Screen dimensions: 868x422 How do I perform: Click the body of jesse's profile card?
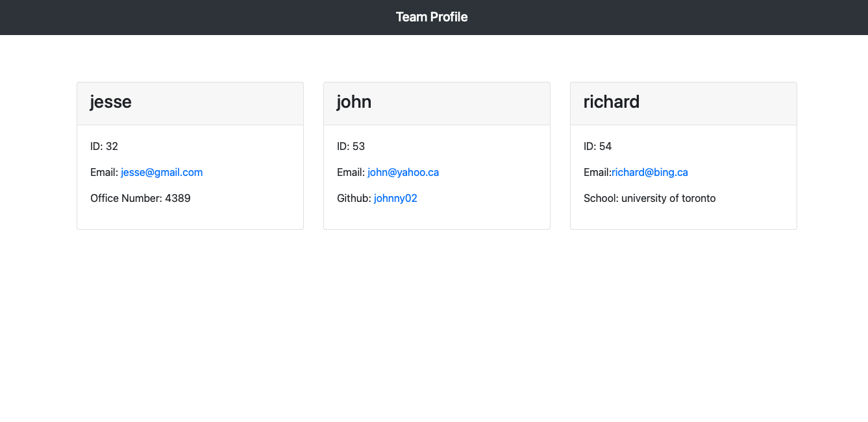[x=190, y=217]
